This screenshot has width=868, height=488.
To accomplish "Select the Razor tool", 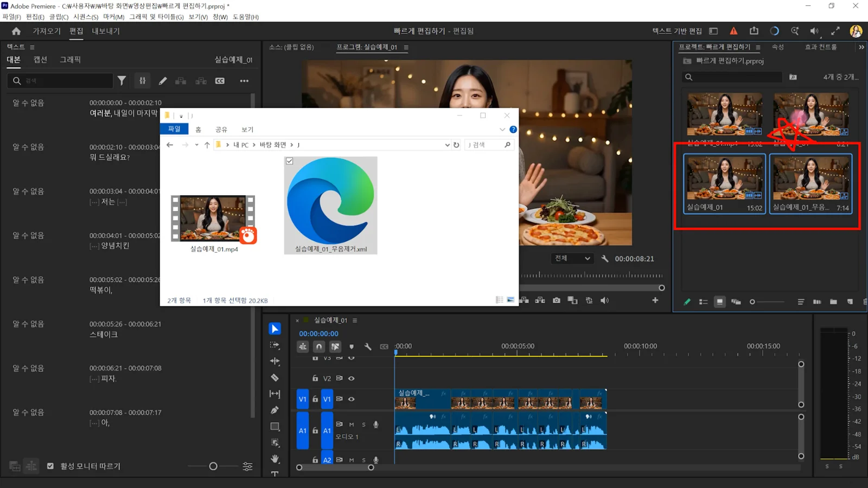I will pyautogui.click(x=275, y=377).
